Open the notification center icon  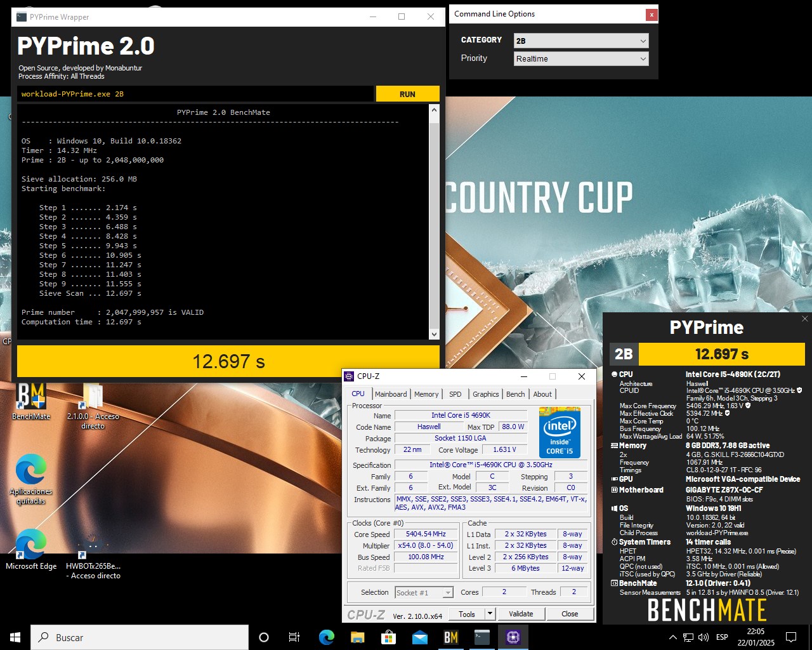coord(791,637)
